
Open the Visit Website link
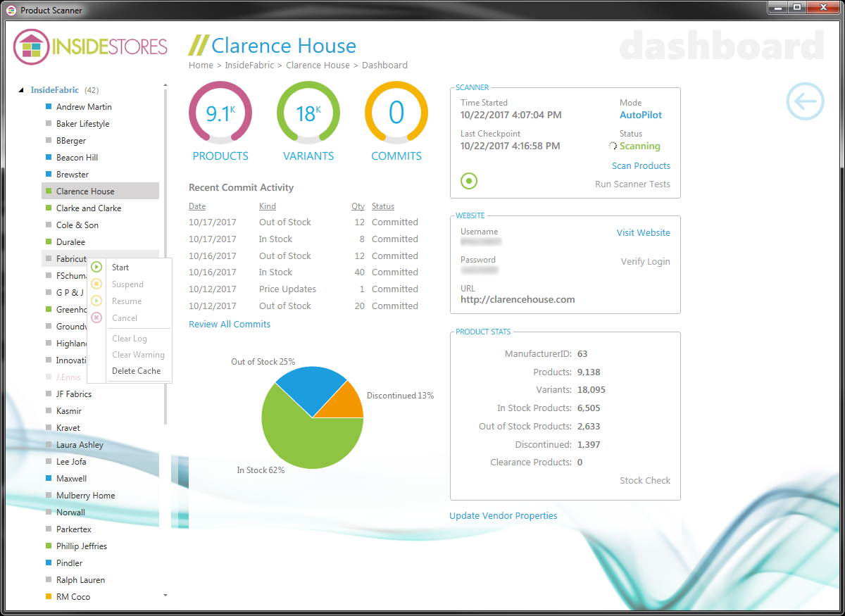[644, 233]
